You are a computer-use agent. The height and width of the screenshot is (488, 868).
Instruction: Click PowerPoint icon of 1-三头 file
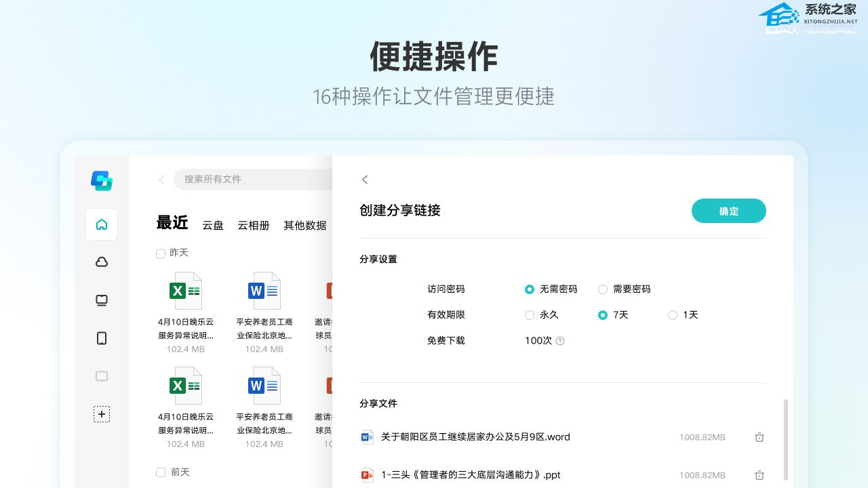368,475
